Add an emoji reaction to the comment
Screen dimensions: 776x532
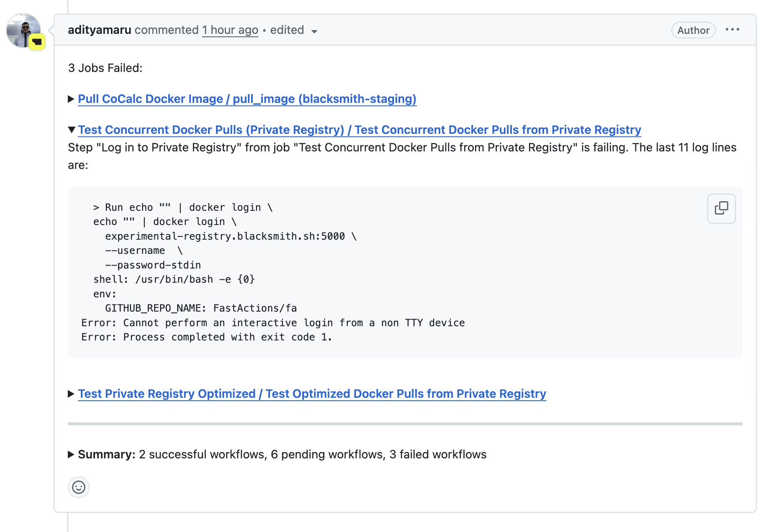point(79,487)
